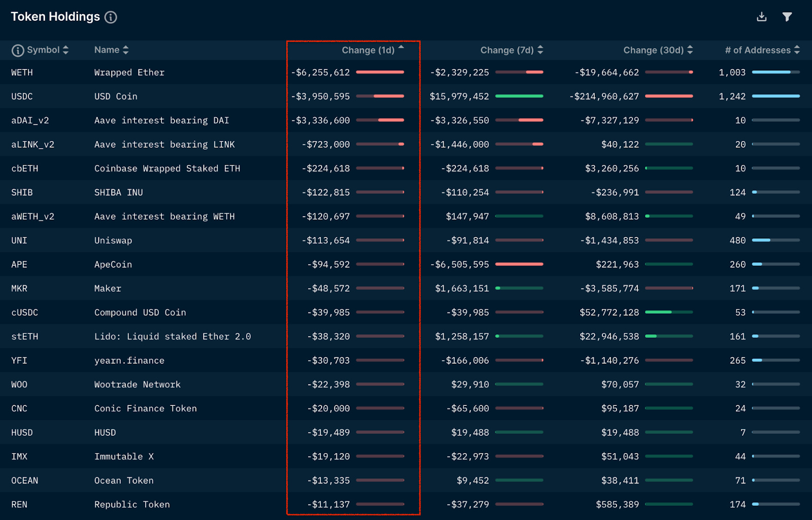Click the IMX symbol
The width and height of the screenshot is (812, 520).
click(19, 457)
